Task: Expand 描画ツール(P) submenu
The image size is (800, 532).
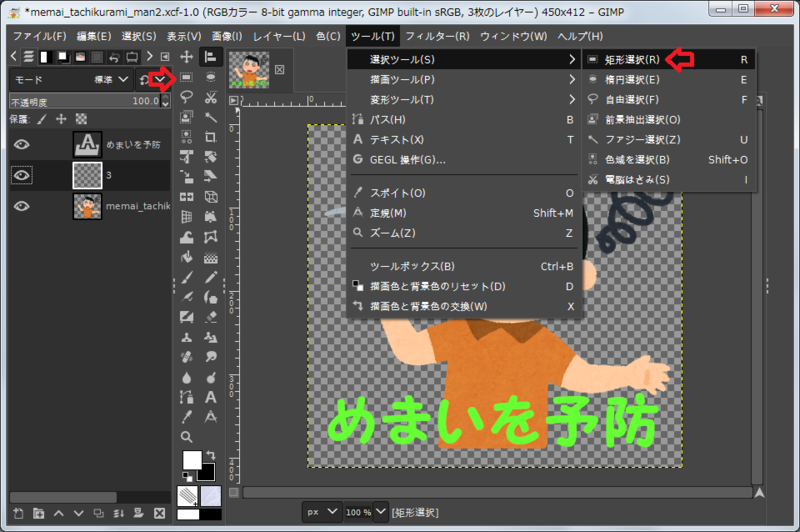Action: click(x=463, y=80)
